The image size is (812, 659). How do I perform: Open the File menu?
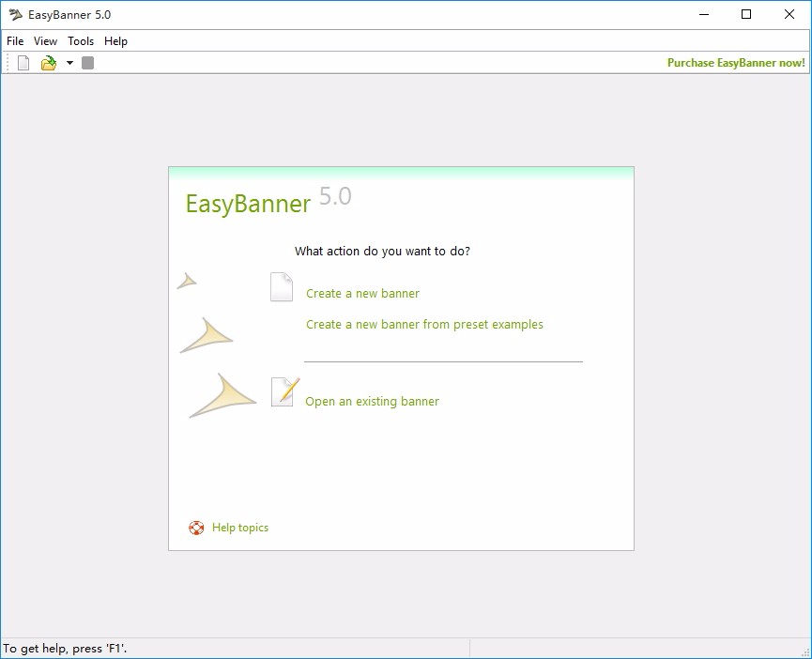click(x=15, y=41)
